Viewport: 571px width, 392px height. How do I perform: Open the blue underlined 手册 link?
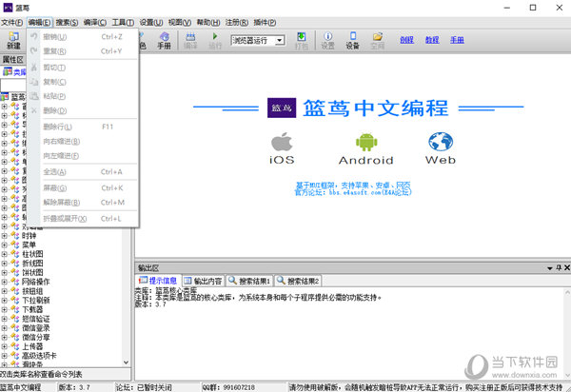(457, 40)
